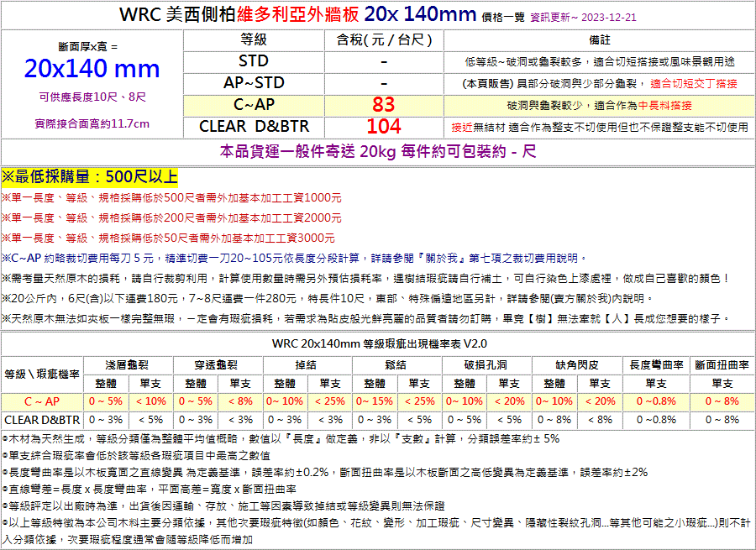Click the footnote starting "木材為天然生成"
This screenshot has height=550, width=756.
coord(281,438)
